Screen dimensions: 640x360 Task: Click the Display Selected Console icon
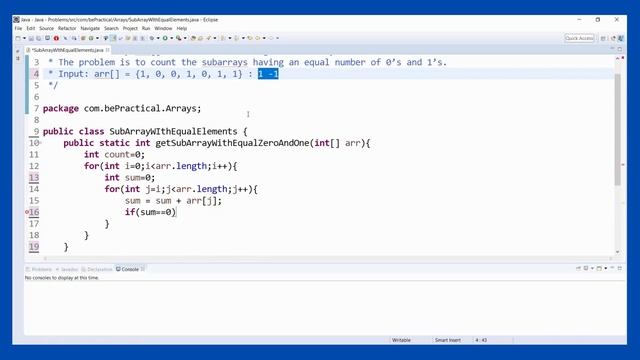(x=586, y=268)
